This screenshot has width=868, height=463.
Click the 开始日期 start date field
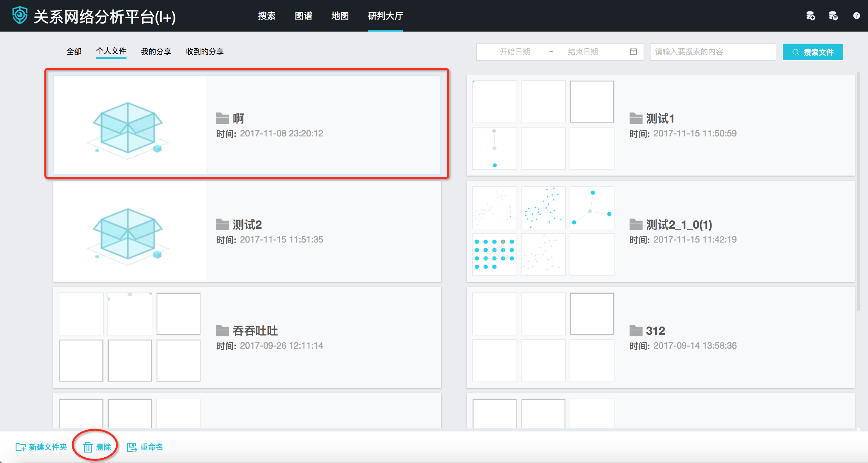tap(515, 51)
